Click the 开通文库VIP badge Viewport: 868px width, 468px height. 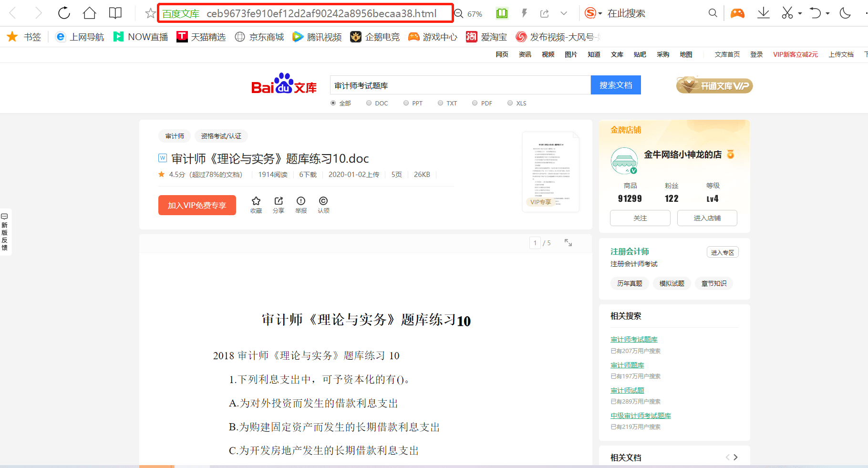(x=714, y=85)
